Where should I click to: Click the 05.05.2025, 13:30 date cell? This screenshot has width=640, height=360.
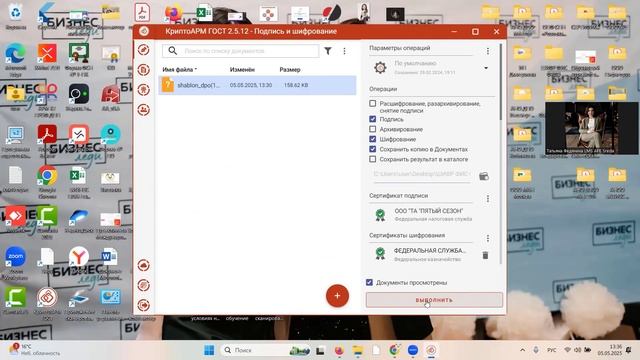[x=251, y=85]
